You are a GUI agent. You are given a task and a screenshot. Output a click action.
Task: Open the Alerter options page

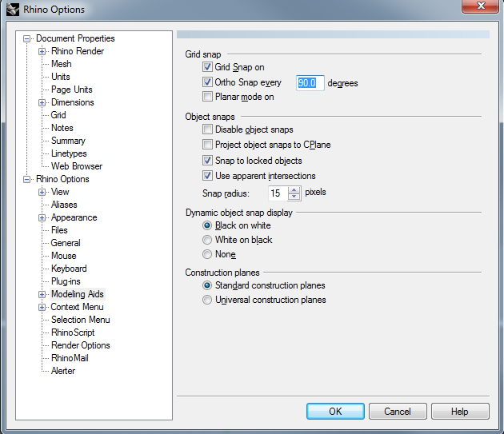[63, 371]
